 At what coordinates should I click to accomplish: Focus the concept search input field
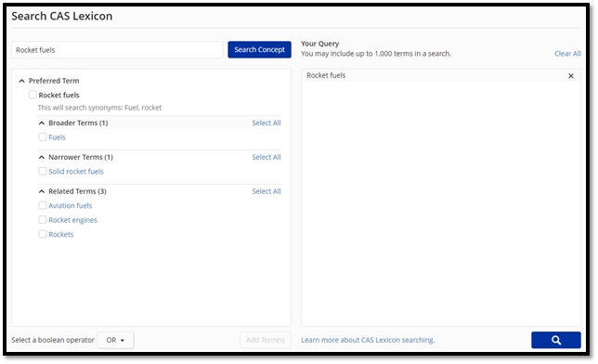[117, 50]
